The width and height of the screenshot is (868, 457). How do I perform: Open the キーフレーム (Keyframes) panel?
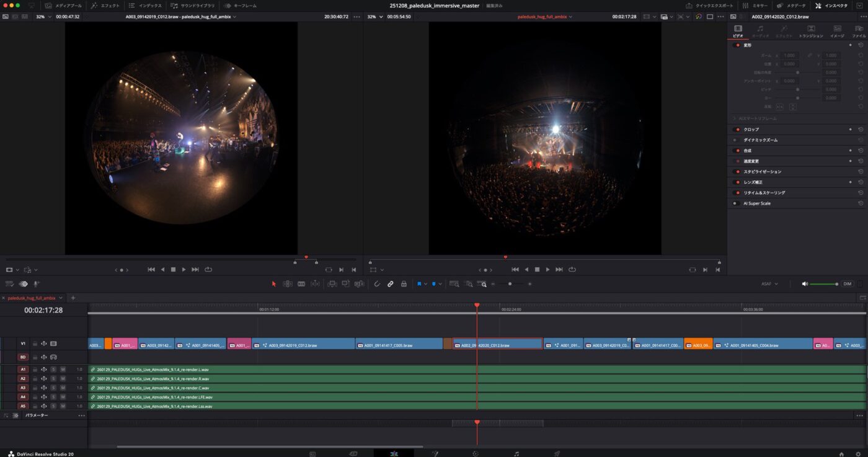(x=241, y=6)
